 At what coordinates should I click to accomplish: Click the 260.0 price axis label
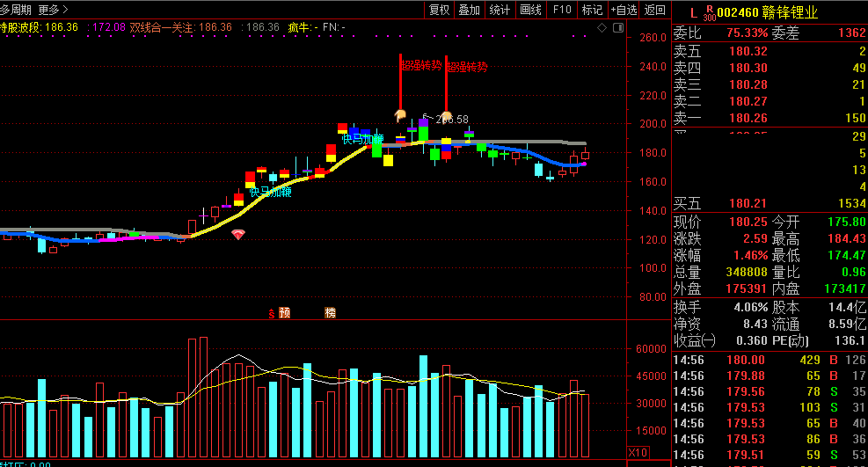coord(653,38)
